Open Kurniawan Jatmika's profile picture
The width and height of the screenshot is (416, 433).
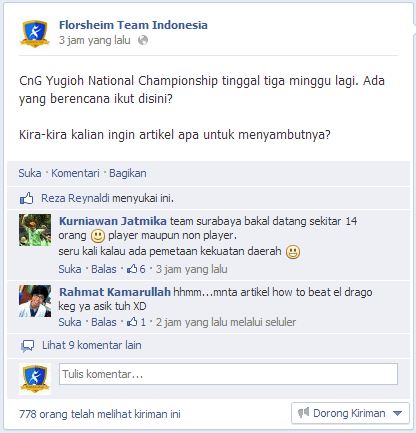pos(35,230)
